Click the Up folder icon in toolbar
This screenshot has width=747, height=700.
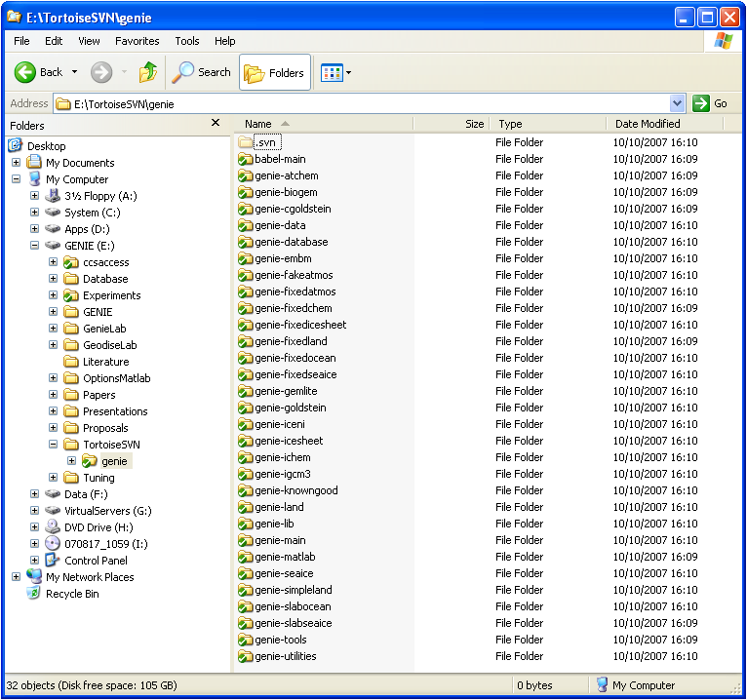(148, 72)
